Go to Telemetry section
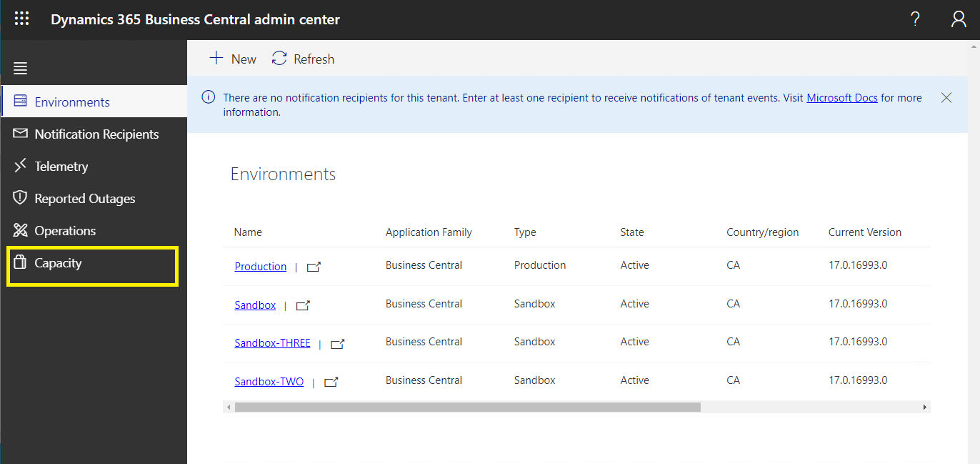This screenshot has height=464, width=980. coord(94,166)
